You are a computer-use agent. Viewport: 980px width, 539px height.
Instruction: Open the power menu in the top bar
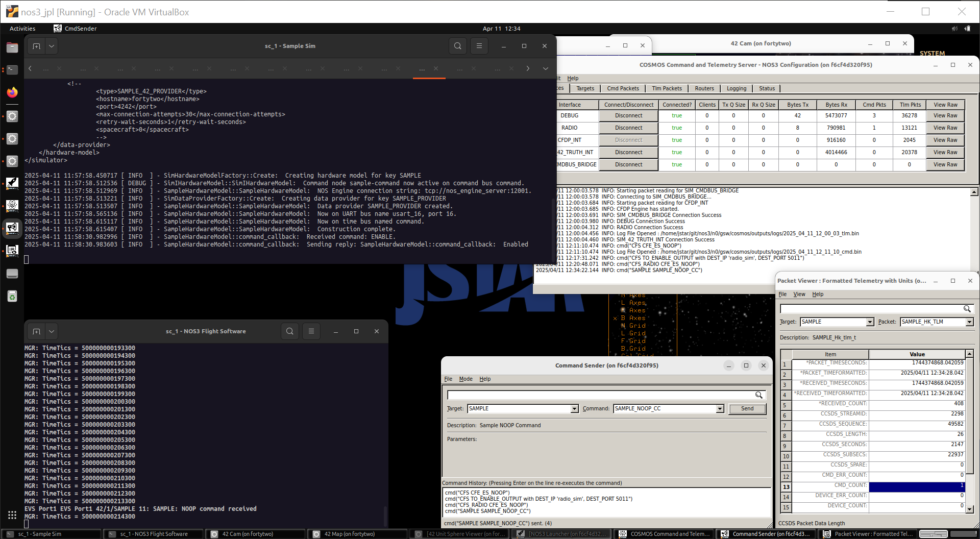[967, 29]
